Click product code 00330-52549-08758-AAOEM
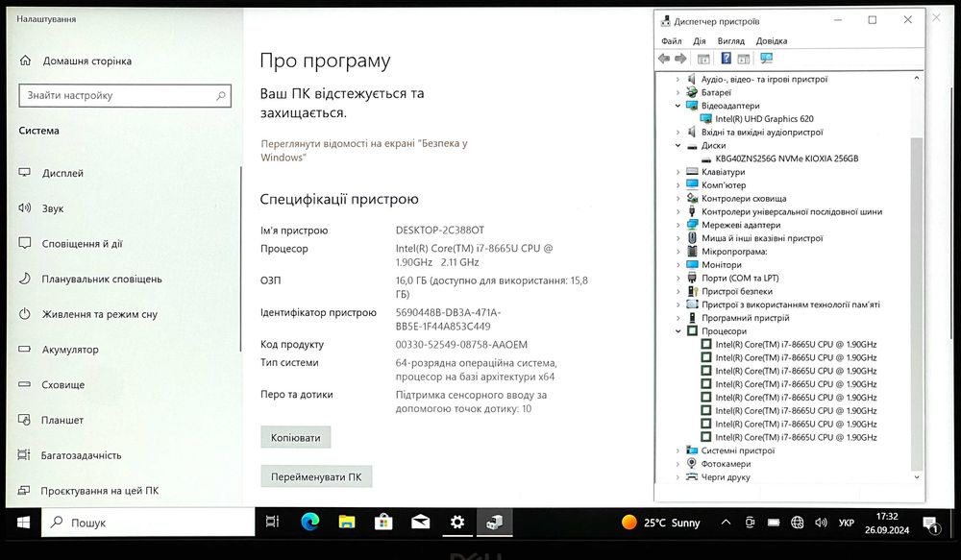 (461, 344)
